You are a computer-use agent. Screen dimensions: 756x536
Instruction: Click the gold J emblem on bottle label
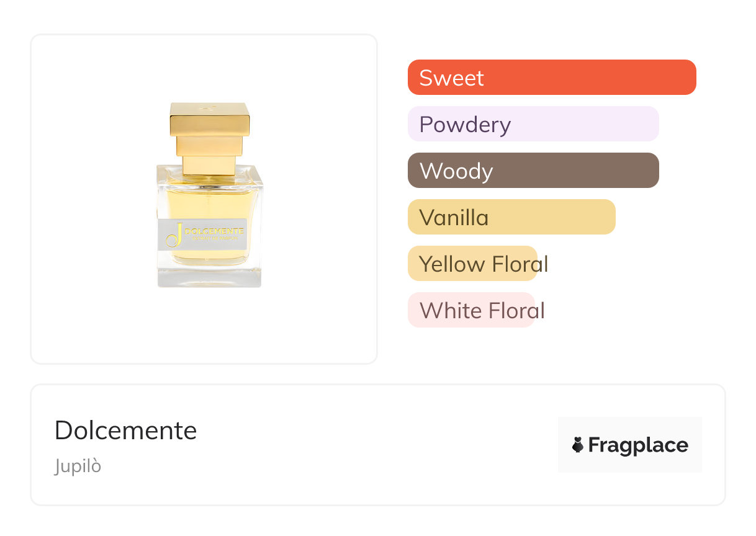click(x=176, y=235)
